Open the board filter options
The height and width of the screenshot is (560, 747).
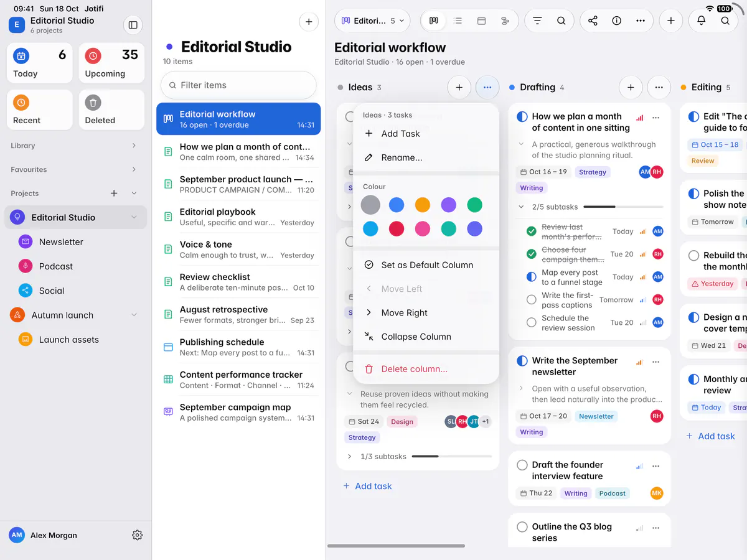point(537,21)
